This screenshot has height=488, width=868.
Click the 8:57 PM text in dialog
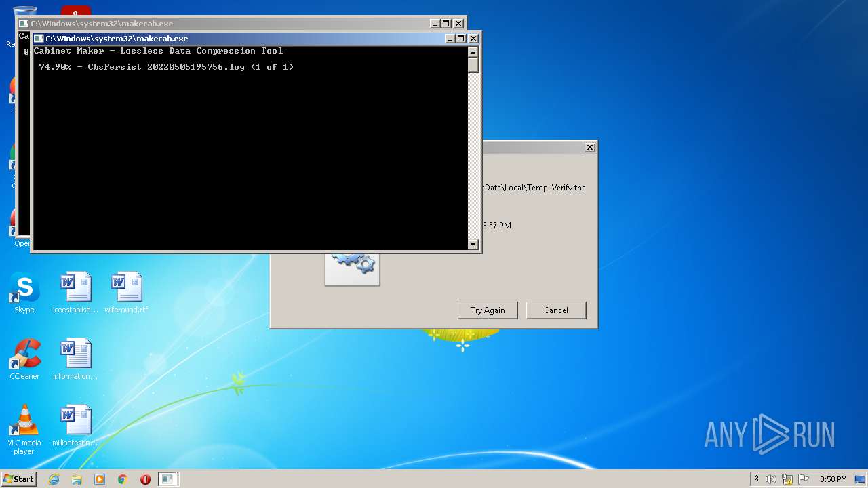pyautogui.click(x=497, y=226)
